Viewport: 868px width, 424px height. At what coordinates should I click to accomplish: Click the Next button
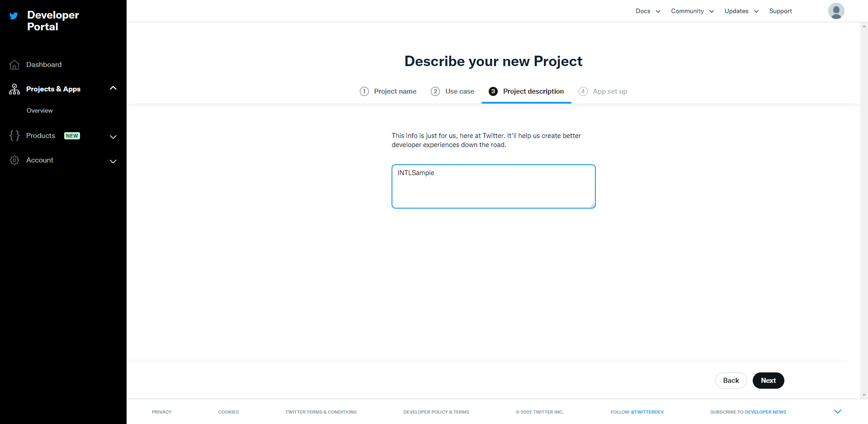pyautogui.click(x=768, y=381)
